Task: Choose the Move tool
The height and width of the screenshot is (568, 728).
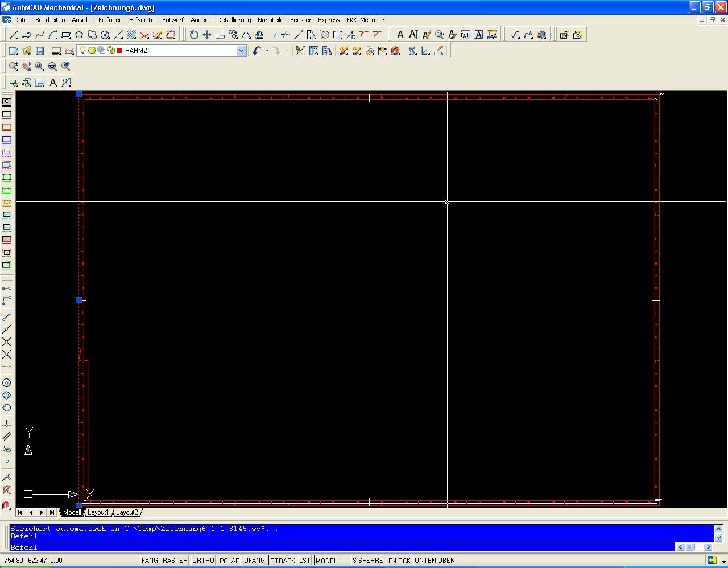Action: (207, 35)
